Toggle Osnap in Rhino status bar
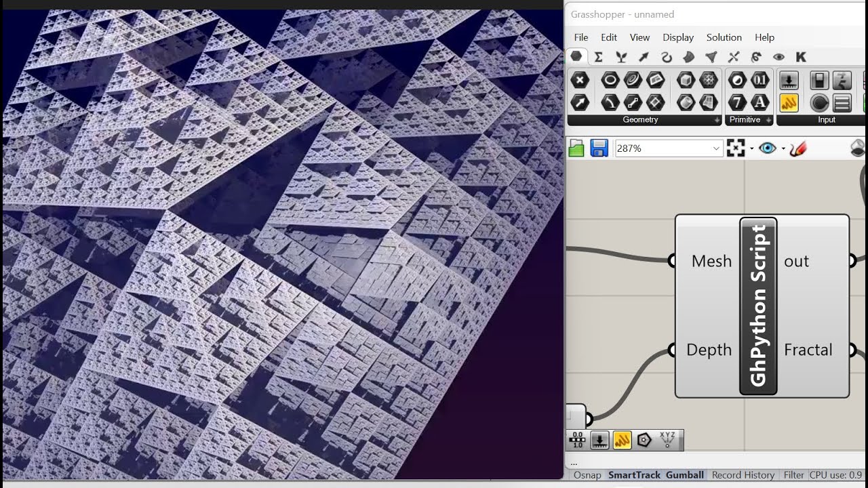Viewport: 868px width, 488px height. pos(587,475)
